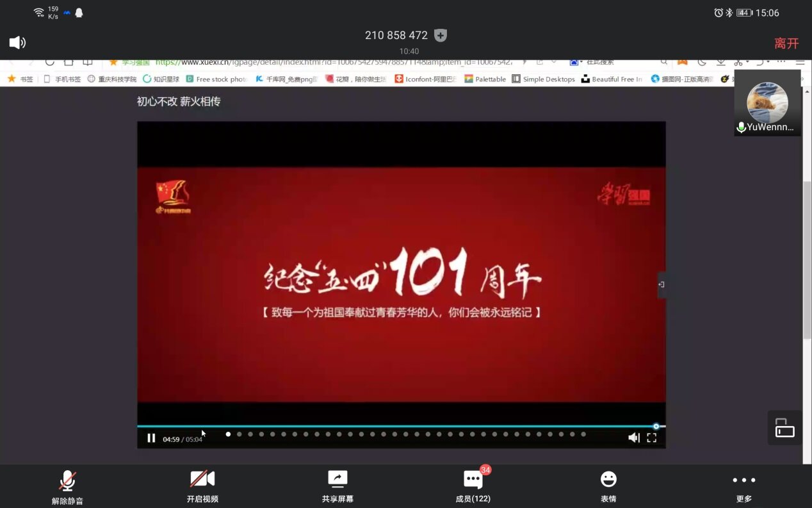The height and width of the screenshot is (508, 812).
Task: Seek using the video progress bar
Action: [402, 426]
